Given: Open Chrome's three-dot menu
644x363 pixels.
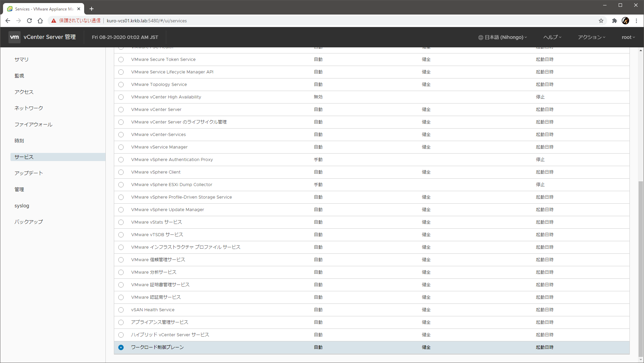Looking at the screenshot, I should click(x=636, y=21).
